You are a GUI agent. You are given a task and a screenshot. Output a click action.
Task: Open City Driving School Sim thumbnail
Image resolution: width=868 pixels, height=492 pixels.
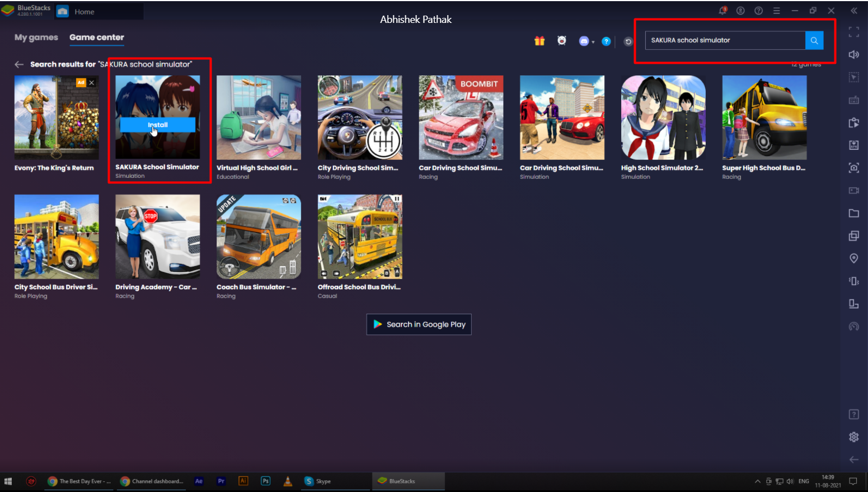click(360, 117)
